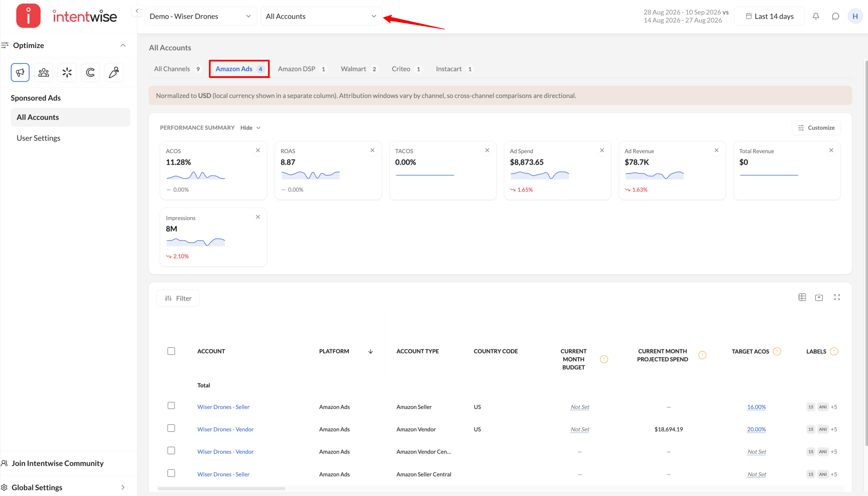Tick the select-all checkbox in table header
Screen dimensions: 868x496
click(171, 351)
